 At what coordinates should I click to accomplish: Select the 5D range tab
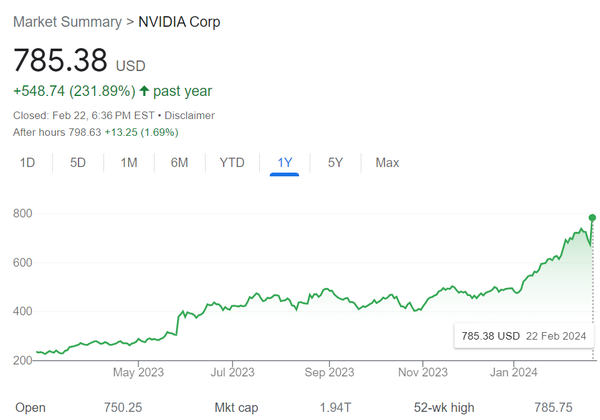click(x=78, y=162)
